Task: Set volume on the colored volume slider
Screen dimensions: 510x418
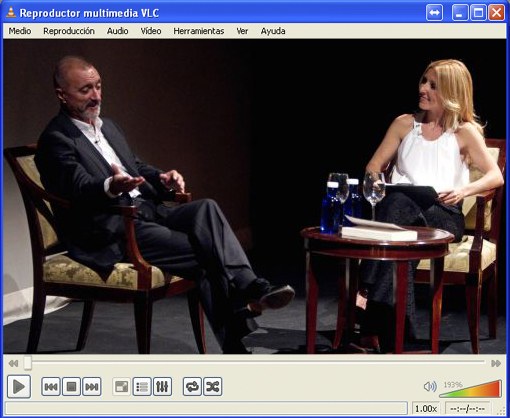Action: pyautogui.click(x=470, y=389)
